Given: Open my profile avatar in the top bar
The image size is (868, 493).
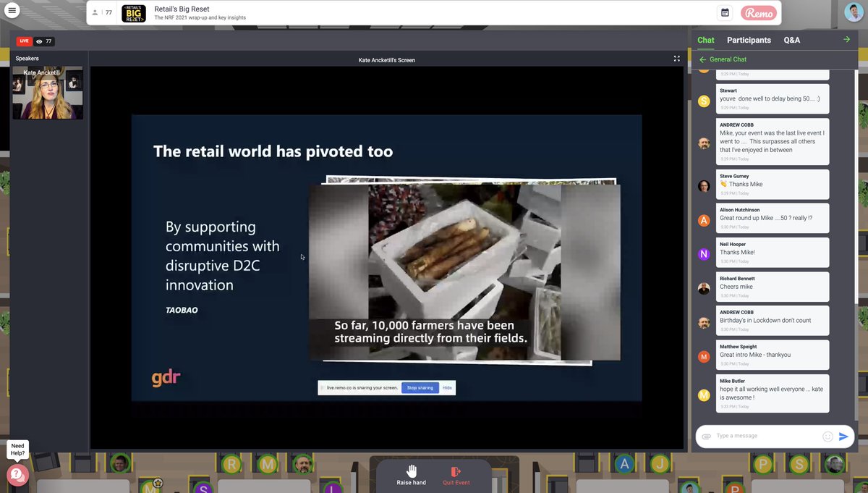Looking at the screenshot, I should point(854,12).
